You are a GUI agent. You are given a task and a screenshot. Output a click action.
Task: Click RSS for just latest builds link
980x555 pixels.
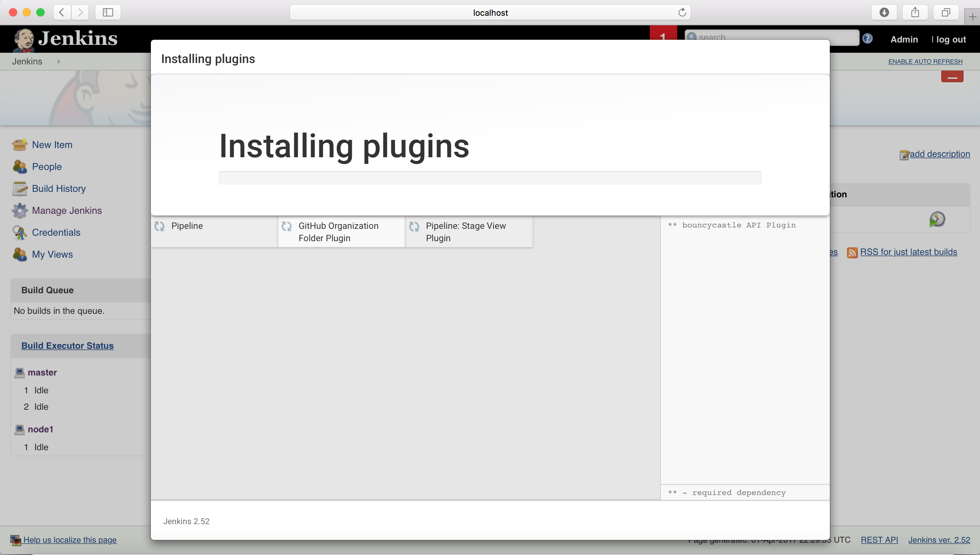(x=909, y=251)
